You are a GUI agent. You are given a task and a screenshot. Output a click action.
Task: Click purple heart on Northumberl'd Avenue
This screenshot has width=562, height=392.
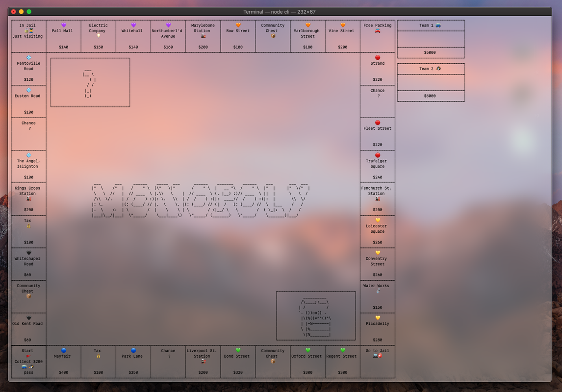point(168,25)
